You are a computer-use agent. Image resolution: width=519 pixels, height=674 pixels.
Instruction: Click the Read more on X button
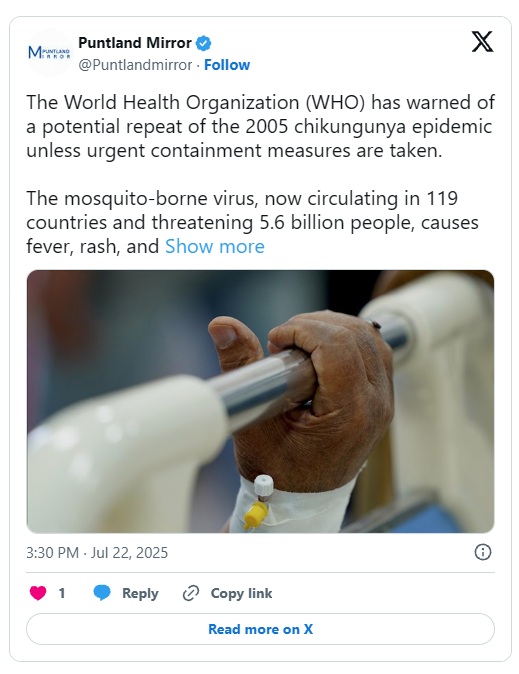coord(260,629)
